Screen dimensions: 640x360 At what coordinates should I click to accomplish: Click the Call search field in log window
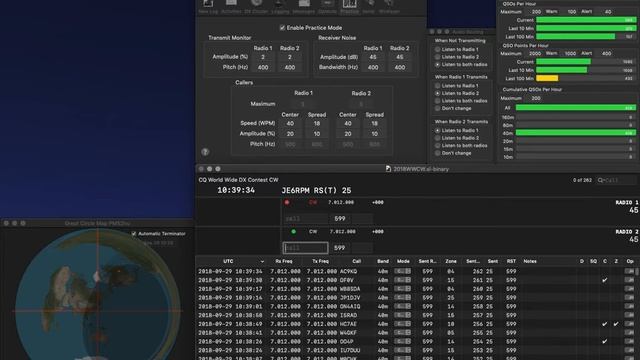(x=617, y=180)
